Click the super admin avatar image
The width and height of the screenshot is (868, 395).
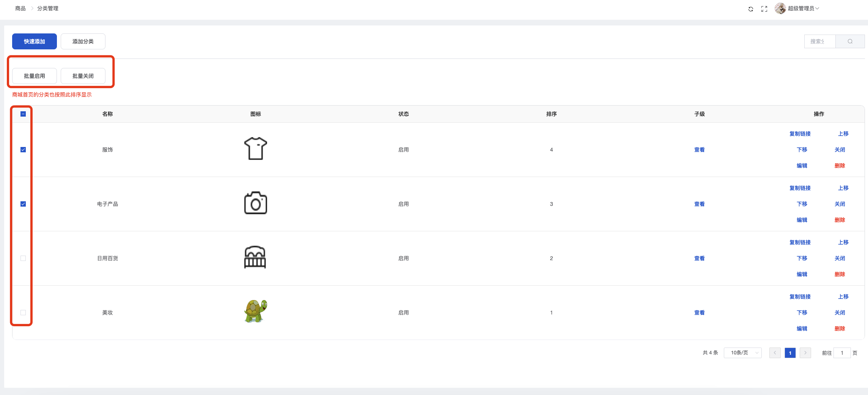[780, 8]
